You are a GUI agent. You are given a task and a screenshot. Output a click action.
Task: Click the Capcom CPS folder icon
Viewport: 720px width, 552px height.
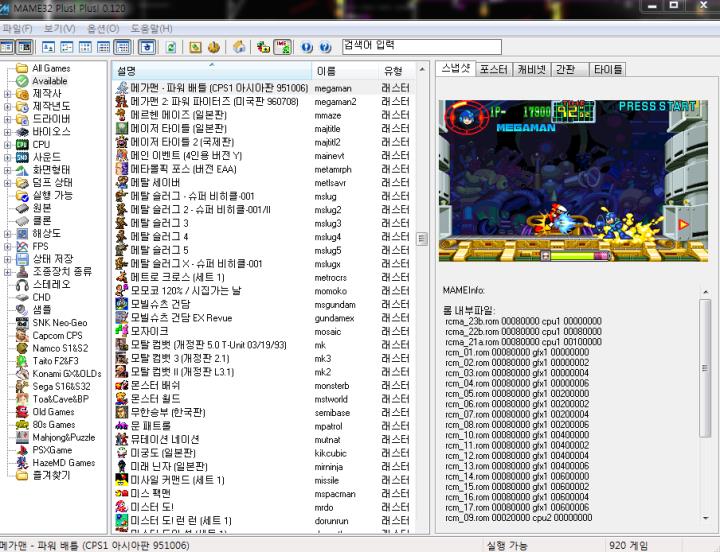pos(22,335)
